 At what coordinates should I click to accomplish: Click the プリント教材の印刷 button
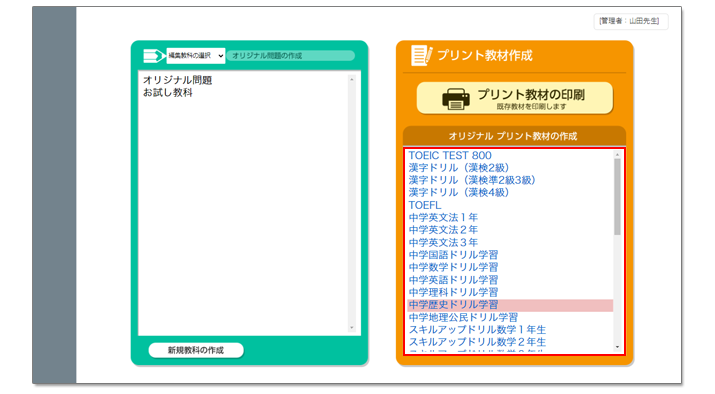515,98
